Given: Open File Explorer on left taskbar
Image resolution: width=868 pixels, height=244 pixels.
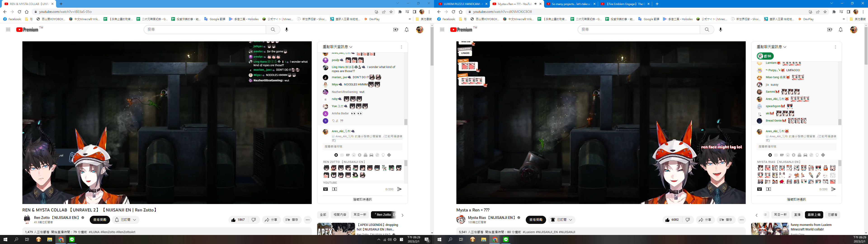Looking at the screenshot, I should pos(50,240).
